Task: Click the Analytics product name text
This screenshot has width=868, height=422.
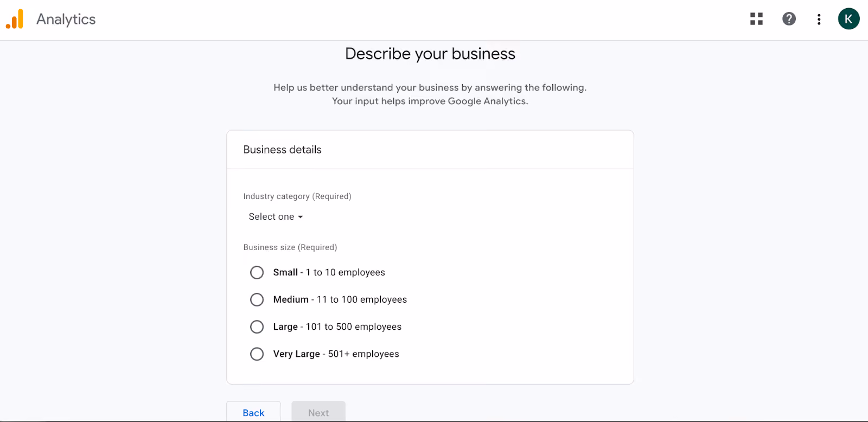Action: tap(66, 20)
